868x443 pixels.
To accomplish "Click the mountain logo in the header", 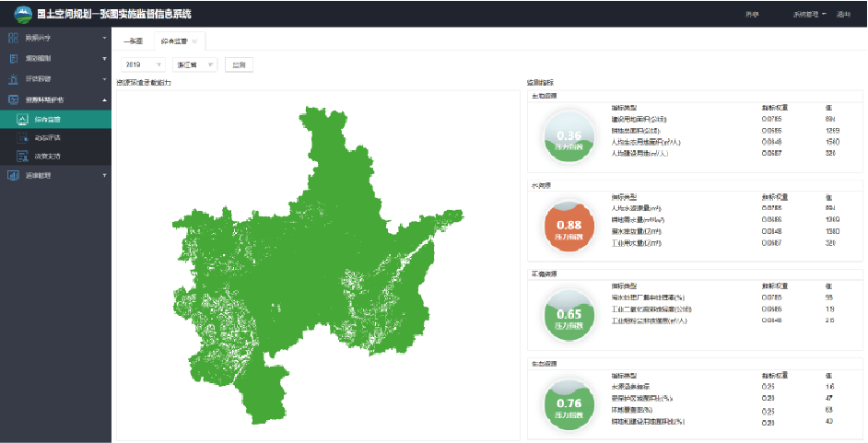I will point(21,14).
